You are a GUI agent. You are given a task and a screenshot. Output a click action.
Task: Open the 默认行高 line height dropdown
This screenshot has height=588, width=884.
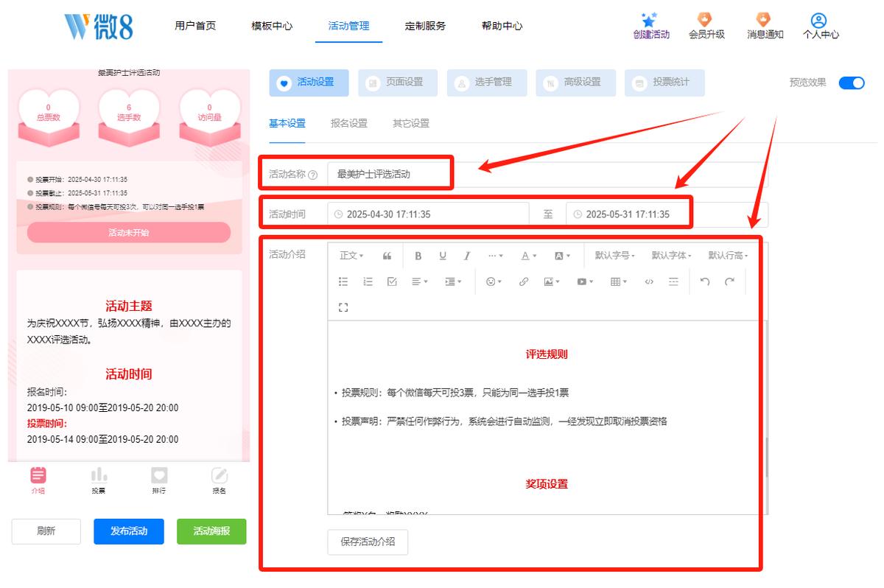pyautogui.click(x=729, y=256)
